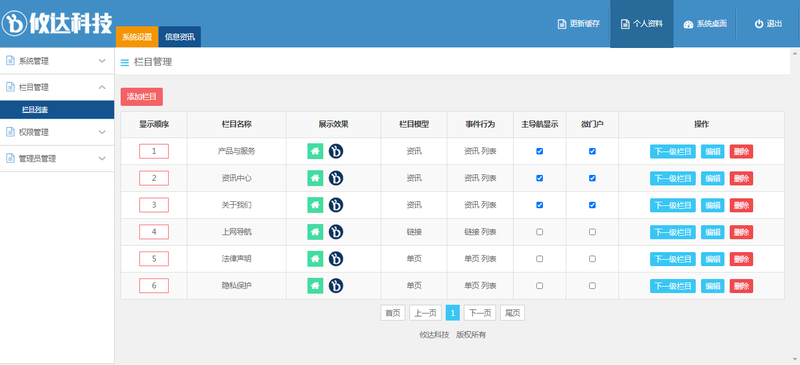Open the 个人资料 menu item

click(642, 23)
